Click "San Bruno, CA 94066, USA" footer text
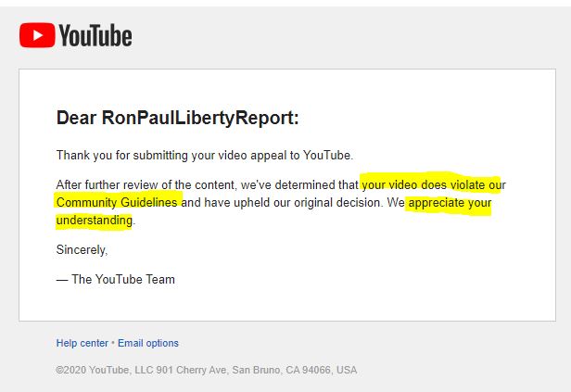The image size is (571, 392). (x=294, y=370)
